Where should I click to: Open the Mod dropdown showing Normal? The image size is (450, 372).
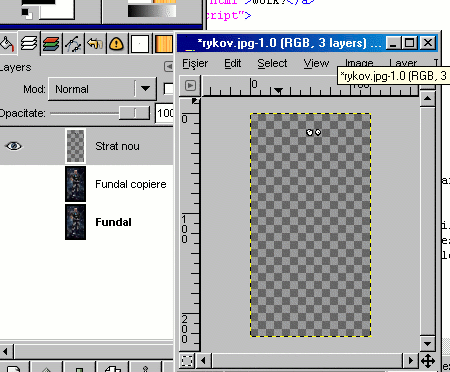102,89
